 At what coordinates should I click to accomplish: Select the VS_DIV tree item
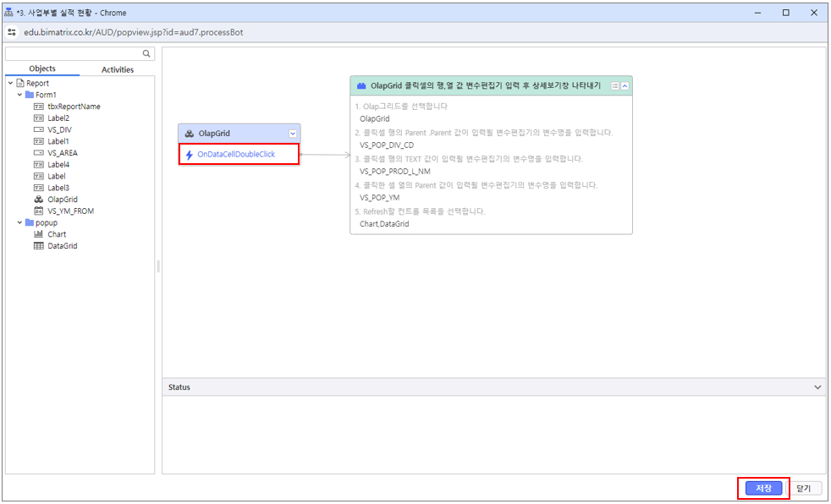tap(59, 129)
